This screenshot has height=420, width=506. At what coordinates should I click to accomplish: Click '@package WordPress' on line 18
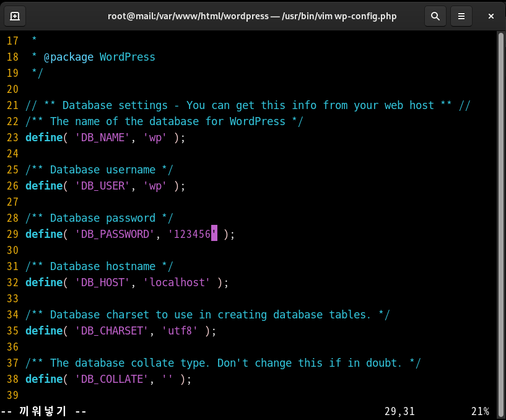click(x=99, y=57)
